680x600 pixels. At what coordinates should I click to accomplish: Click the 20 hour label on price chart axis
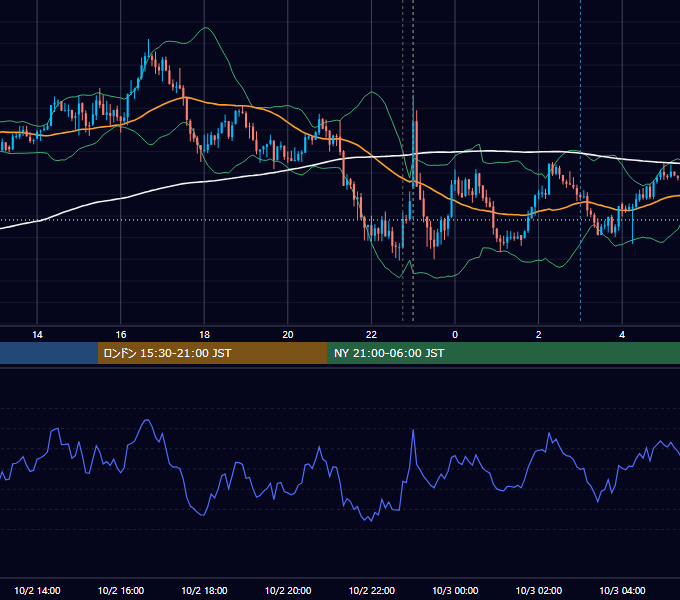[288, 335]
